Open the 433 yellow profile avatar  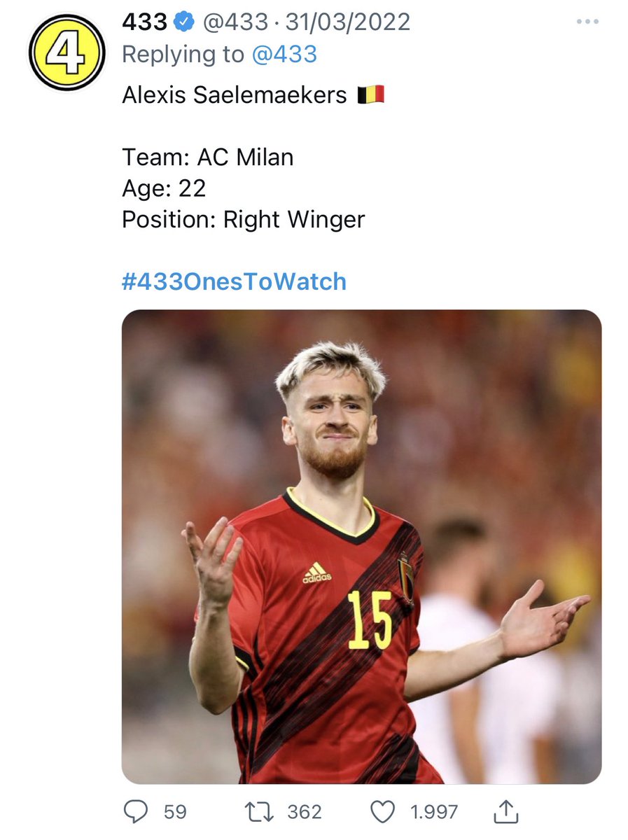(67, 52)
